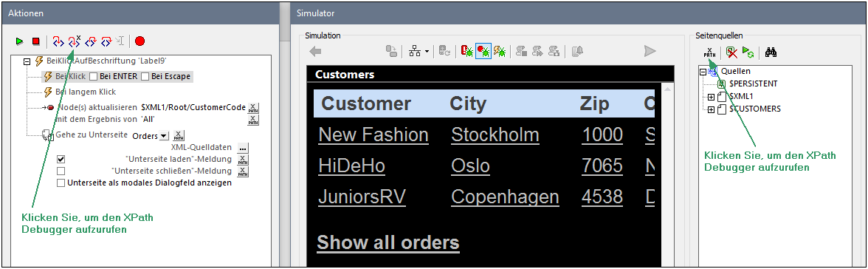868x269 pixels.
Task: Click the red X reset sources icon
Action: [732, 52]
